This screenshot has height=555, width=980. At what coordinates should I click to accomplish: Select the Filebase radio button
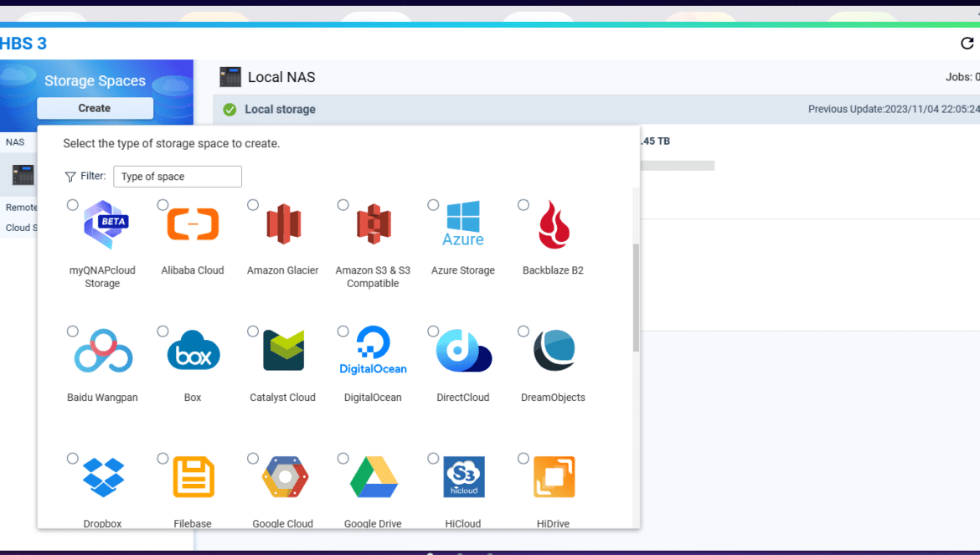point(162,458)
